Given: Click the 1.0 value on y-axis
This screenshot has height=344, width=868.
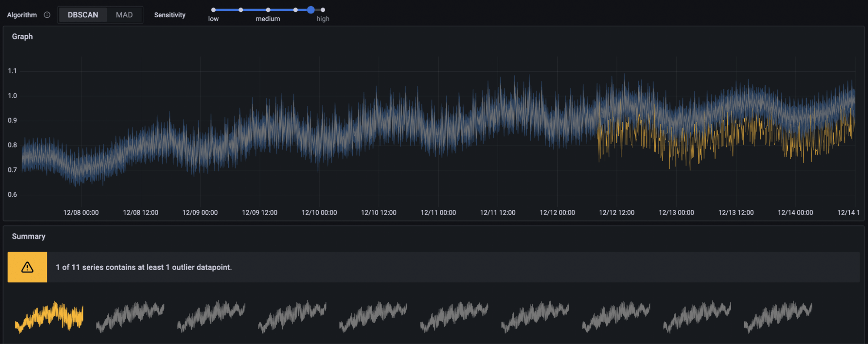Looking at the screenshot, I should [12, 96].
